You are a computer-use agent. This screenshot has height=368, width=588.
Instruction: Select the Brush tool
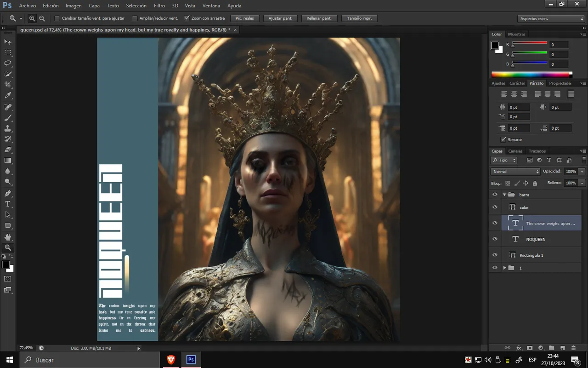pyautogui.click(x=8, y=118)
